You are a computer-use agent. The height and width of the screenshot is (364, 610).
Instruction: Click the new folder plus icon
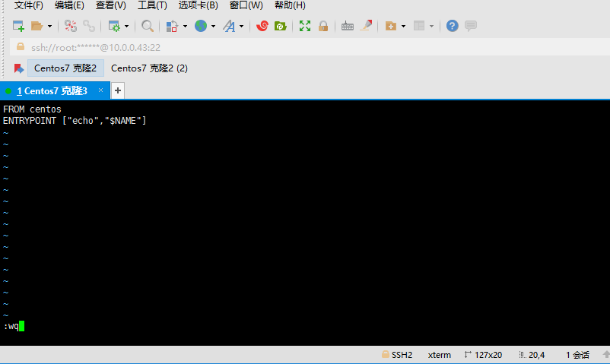coord(391,26)
